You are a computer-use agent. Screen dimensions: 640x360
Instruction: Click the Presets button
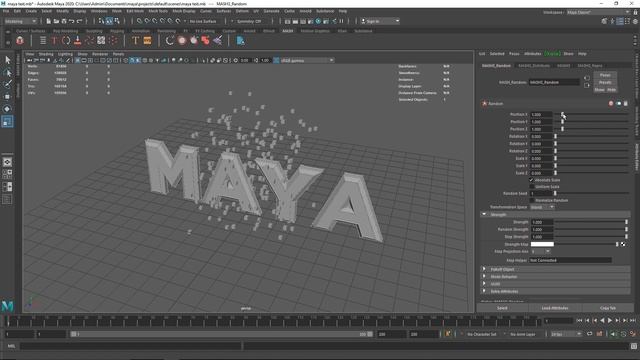[x=605, y=82]
